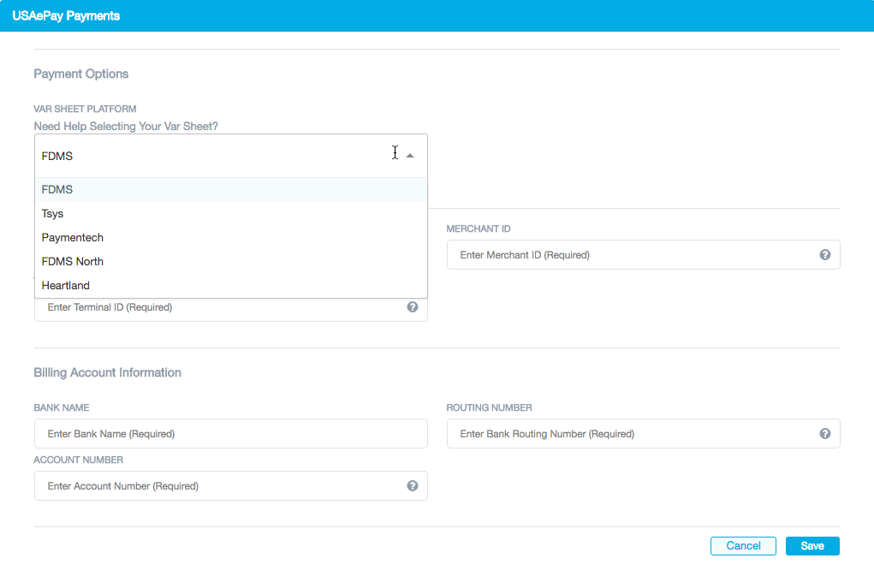Click the selected FDMS value box
The image size is (874, 588).
click(x=231, y=156)
